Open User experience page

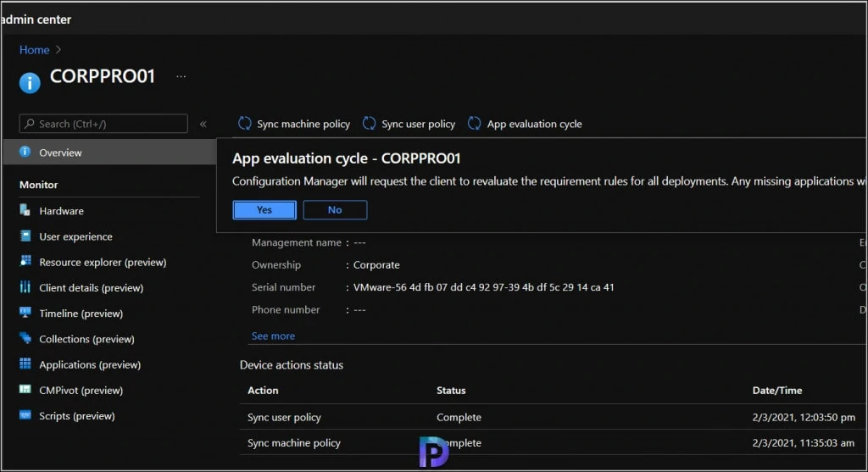[75, 236]
